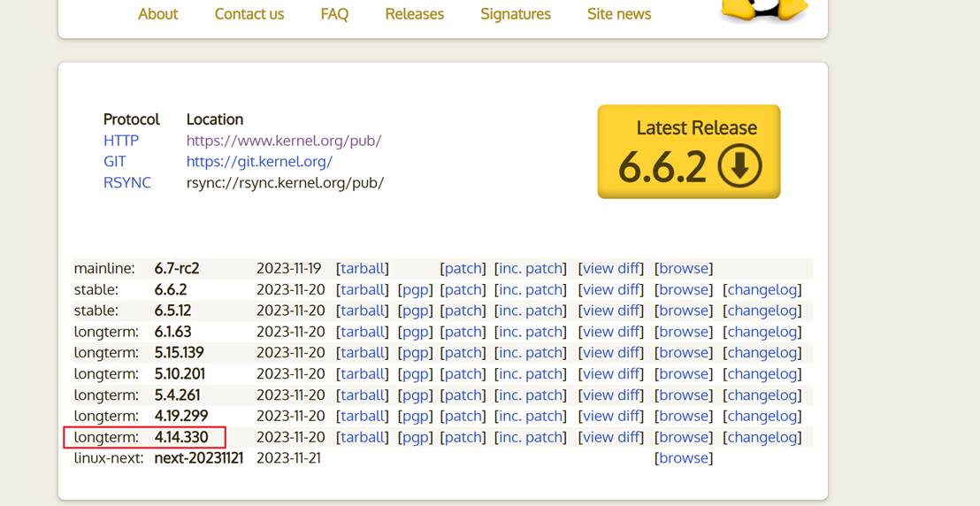Image resolution: width=980 pixels, height=506 pixels.
Task: Open patch link for longterm 5.4.261
Action: (463, 395)
